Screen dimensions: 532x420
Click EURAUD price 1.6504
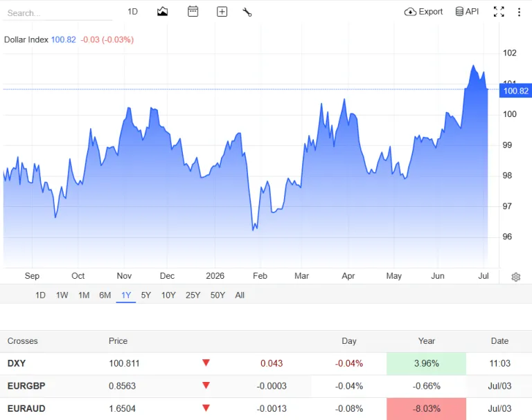tap(122, 408)
